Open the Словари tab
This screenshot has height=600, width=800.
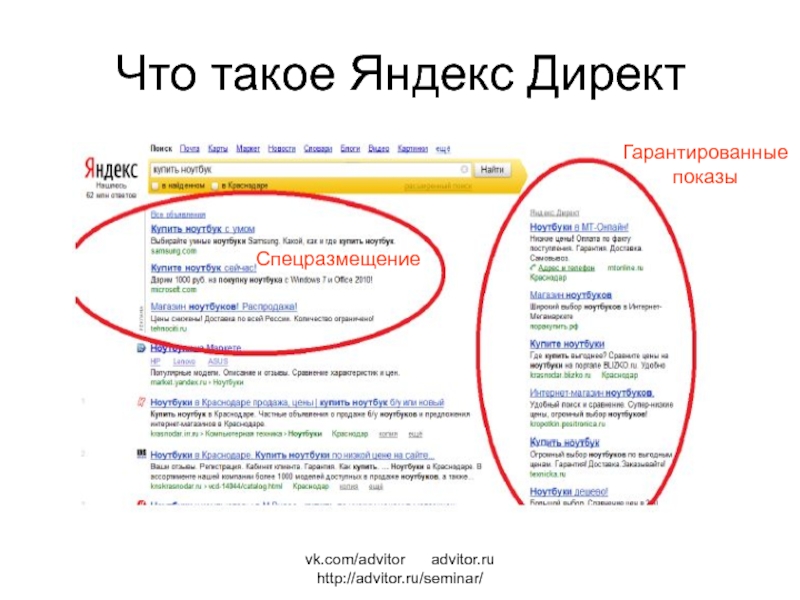[x=318, y=148]
